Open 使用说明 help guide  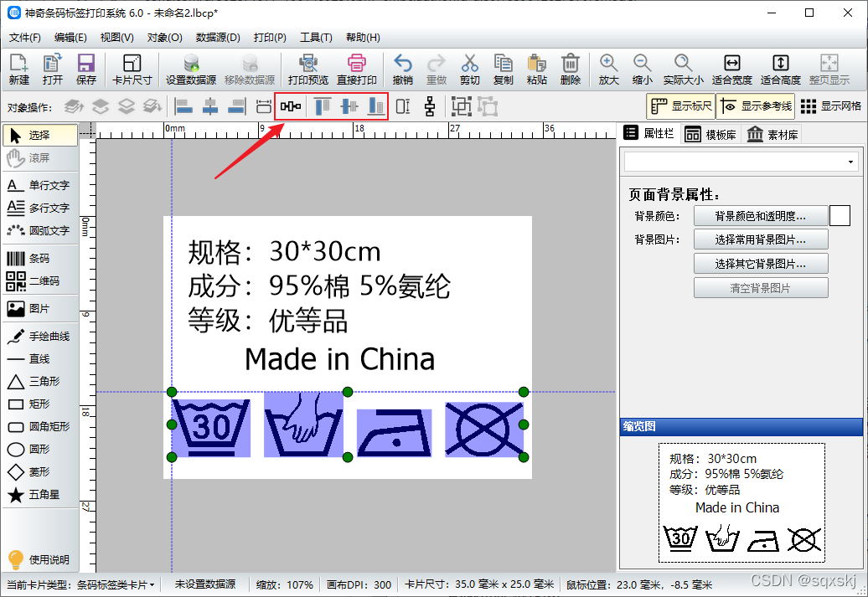pos(39,559)
